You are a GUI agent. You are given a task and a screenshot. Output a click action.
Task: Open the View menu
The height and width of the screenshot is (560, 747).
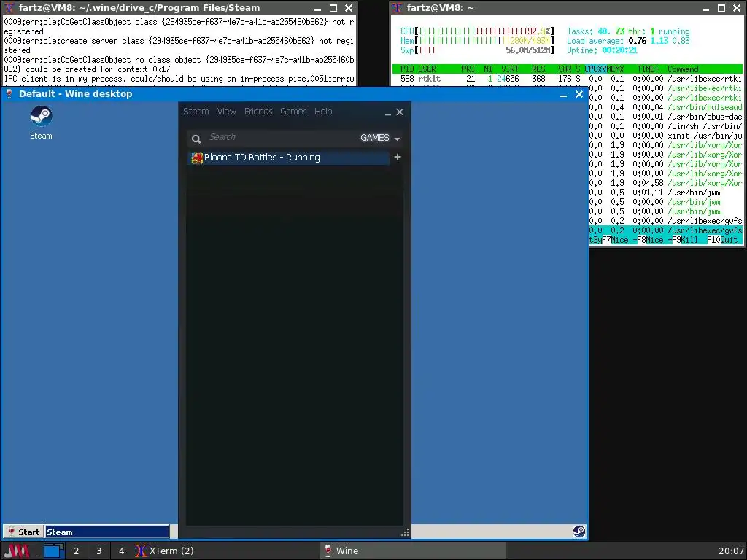(x=226, y=112)
